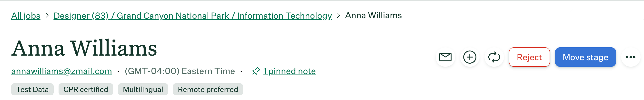This screenshot has width=644, height=100.
Task: Click the chevron before Anna Williams breadcrumb
Action: click(x=339, y=16)
